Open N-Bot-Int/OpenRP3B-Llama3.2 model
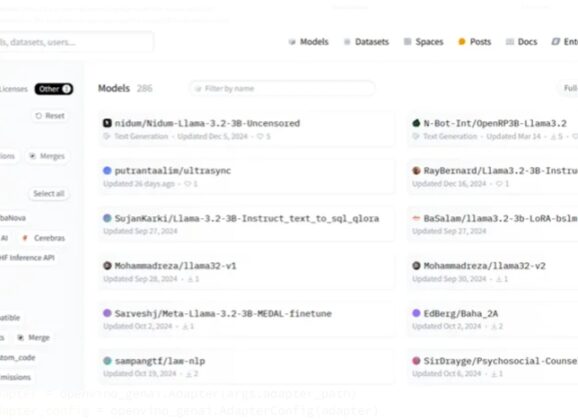This screenshot has height=420, width=578. pyautogui.click(x=492, y=129)
